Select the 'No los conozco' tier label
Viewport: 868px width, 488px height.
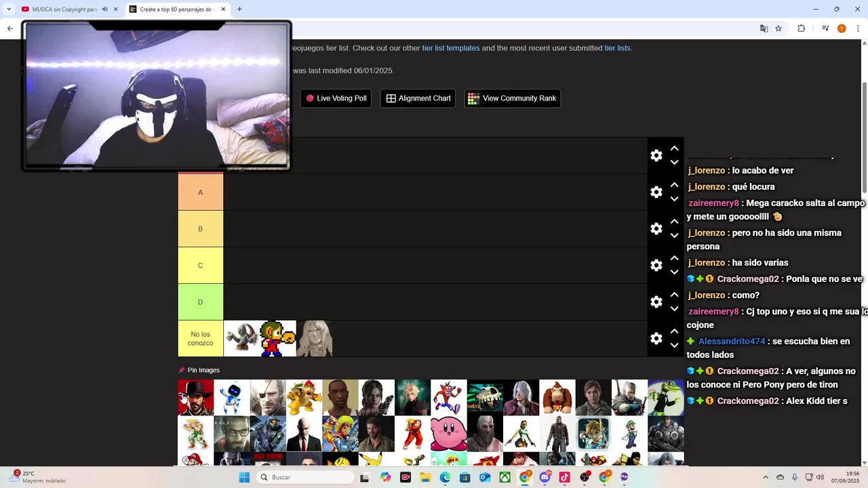click(200, 339)
